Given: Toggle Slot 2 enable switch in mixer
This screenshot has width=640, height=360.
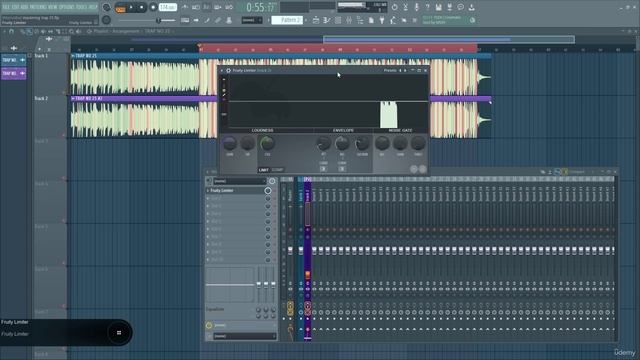Looking at the screenshot, I should pos(268,198).
